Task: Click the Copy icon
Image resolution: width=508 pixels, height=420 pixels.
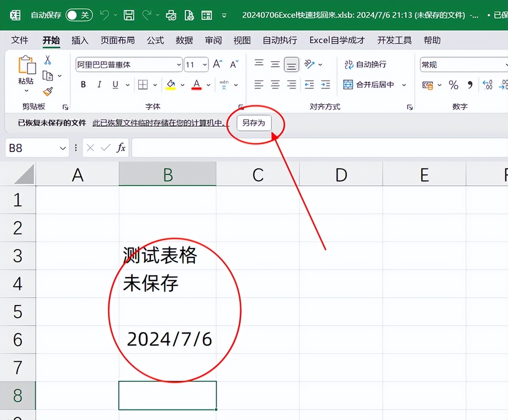Action: [48, 75]
